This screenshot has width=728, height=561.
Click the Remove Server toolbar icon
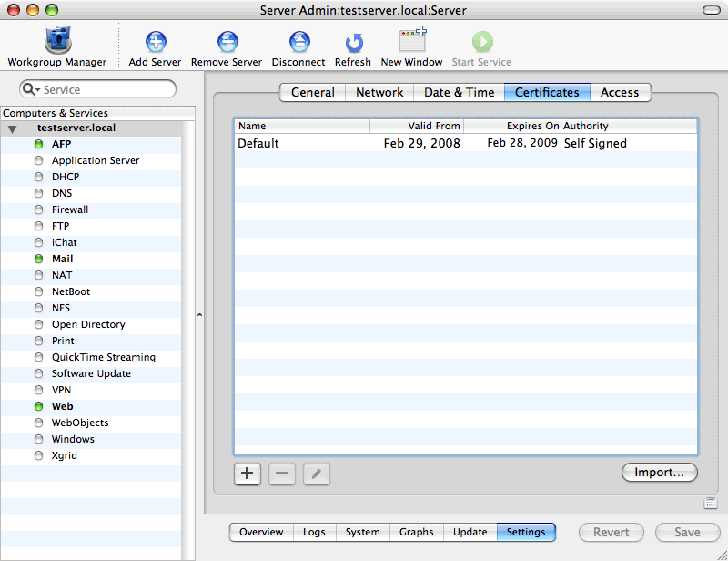(x=227, y=42)
